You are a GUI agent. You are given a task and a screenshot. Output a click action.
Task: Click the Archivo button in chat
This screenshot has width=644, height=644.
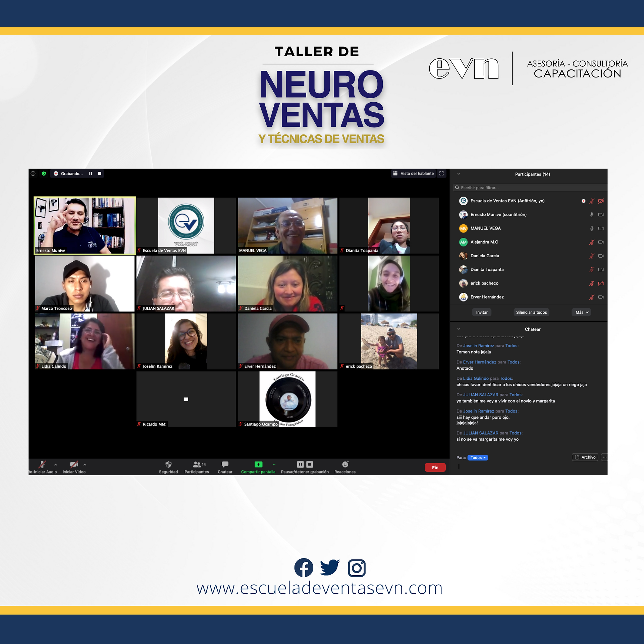pyautogui.click(x=585, y=457)
